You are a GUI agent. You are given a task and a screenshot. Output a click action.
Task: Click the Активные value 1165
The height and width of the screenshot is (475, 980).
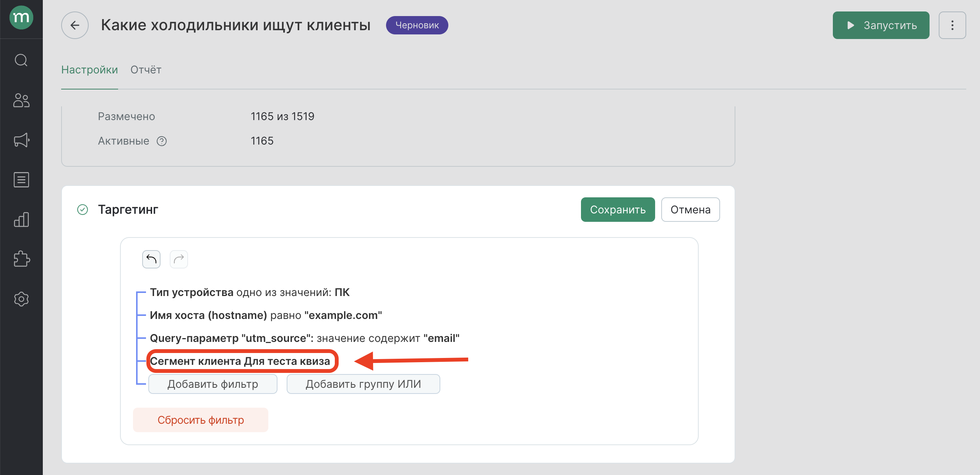point(262,141)
